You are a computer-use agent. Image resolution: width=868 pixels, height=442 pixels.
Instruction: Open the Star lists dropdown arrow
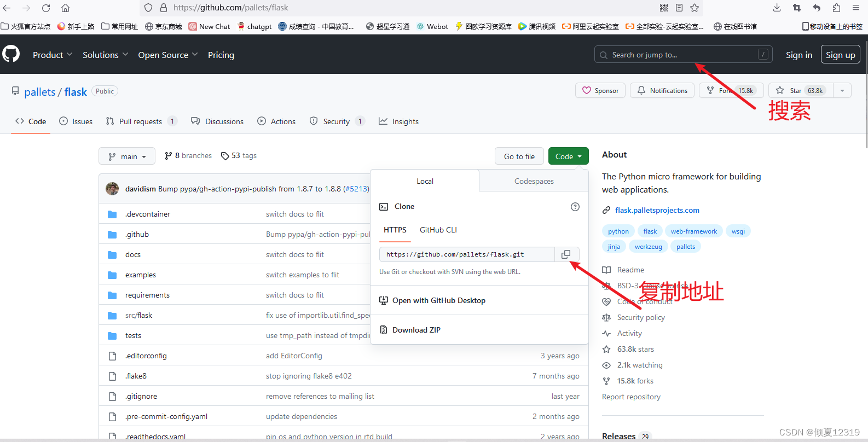click(x=842, y=90)
